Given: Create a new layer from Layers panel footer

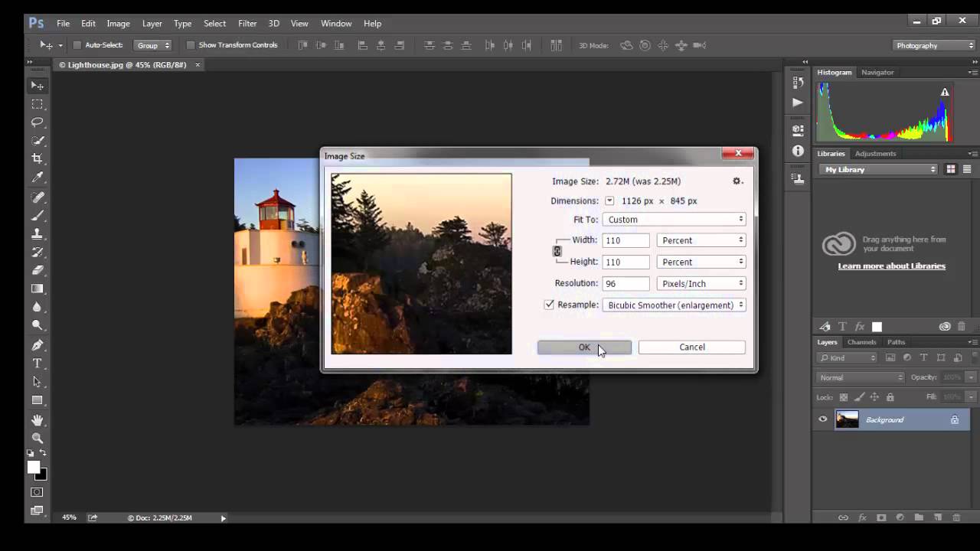Looking at the screenshot, I should pyautogui.click(x=938, y=518).
